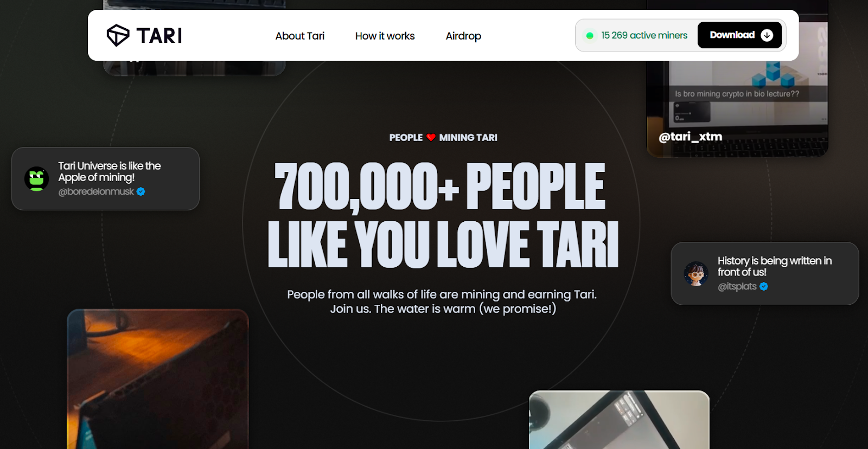Click the 'People from all walks of life' line
Image resolution: width=868 pixels, height=449 pixels.
pyautogui.click(x=442, y=294)
